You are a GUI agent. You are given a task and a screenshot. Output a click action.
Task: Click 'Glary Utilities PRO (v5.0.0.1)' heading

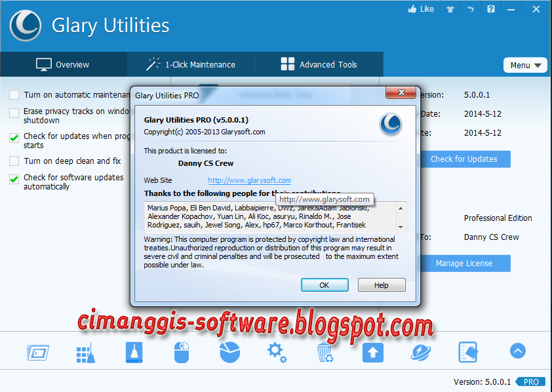[x=196, y=120]
